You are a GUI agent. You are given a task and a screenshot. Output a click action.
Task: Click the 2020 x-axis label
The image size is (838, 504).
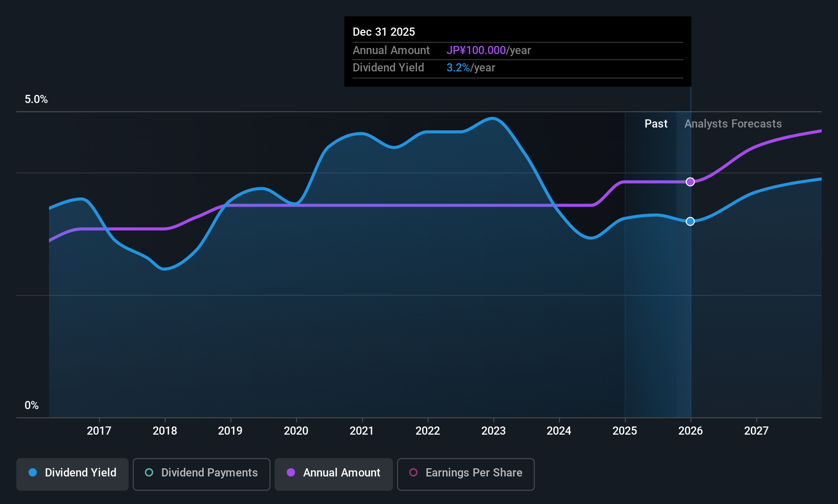click(x=296, y=431)
